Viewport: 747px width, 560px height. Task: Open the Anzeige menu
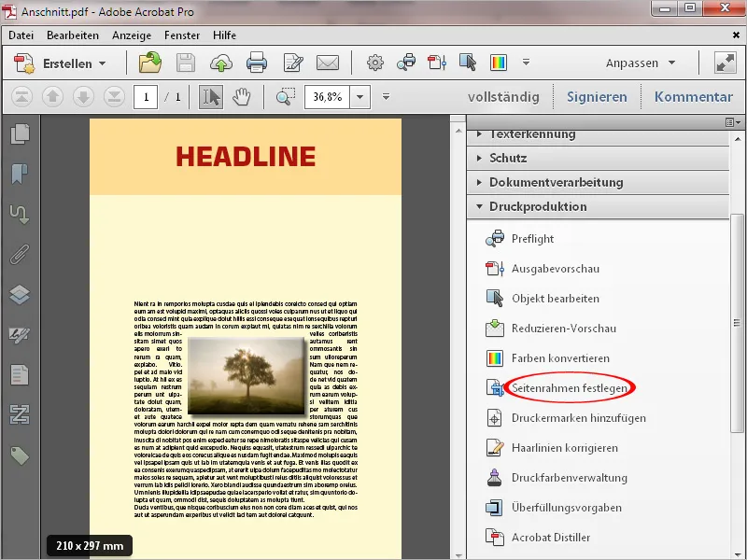click(x=132, y=35)
